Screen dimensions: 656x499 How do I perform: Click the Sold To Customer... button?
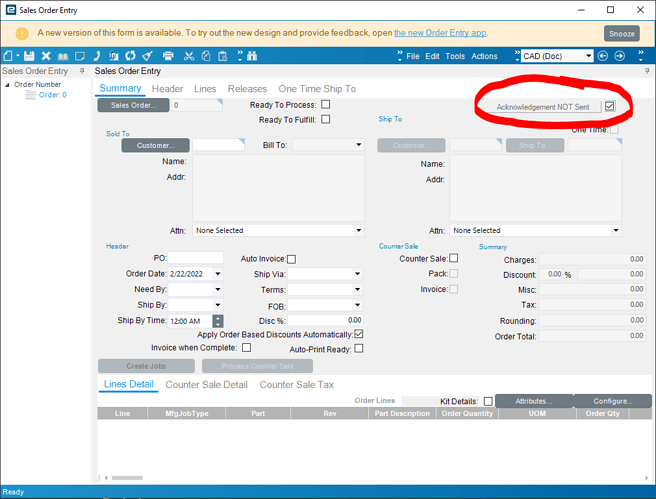pos(156,145)
